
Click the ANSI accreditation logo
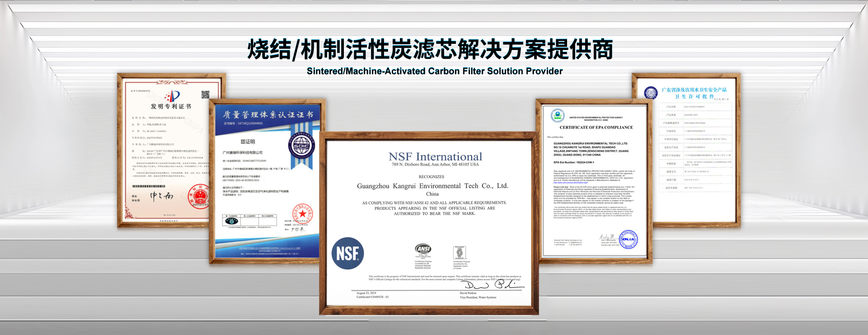coord(423,249)
